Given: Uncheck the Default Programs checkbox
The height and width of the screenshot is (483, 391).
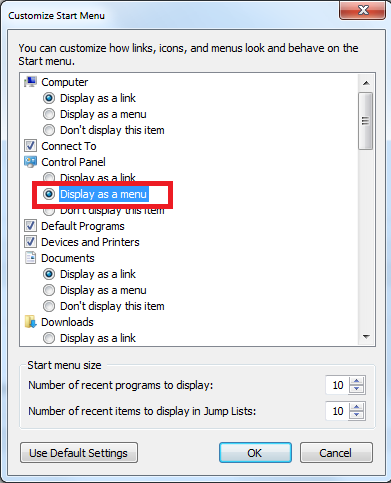Looking at the screenshot, I should 30,226.
